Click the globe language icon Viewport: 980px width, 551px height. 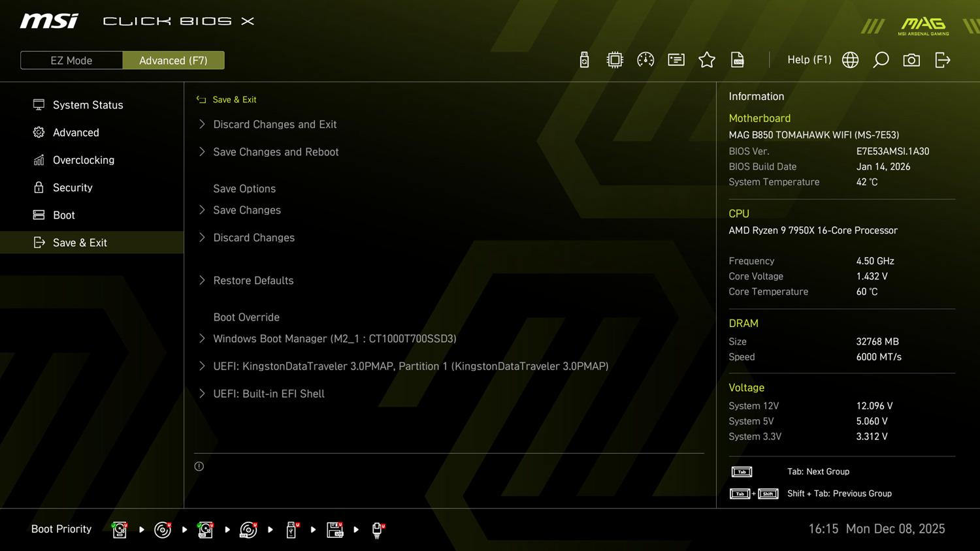pyautogui.click(x=850, y=60)
